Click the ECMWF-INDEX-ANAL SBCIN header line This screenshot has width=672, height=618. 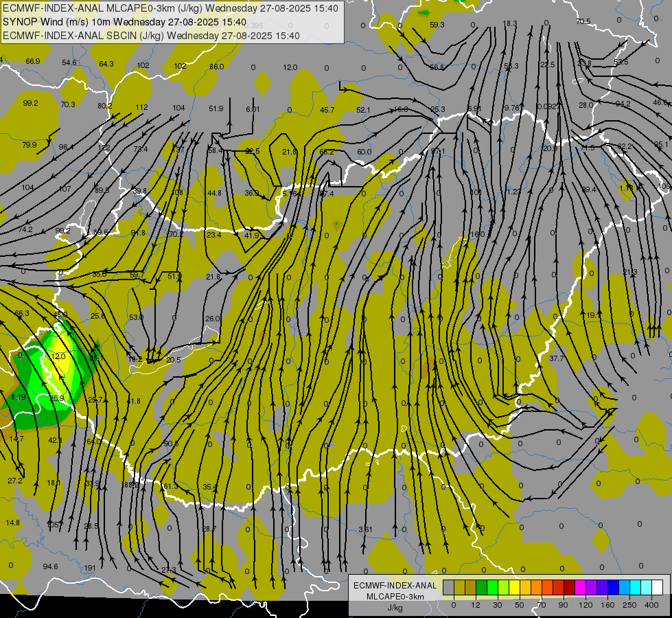pyautogui.click(x=151, y=36)
